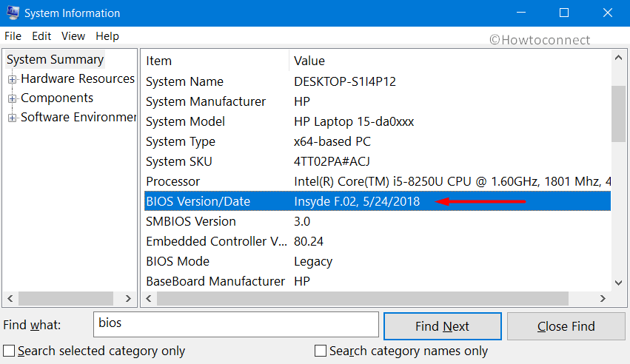
Task: Click the details pane scroll up arrow
Action: click(619, 58)
